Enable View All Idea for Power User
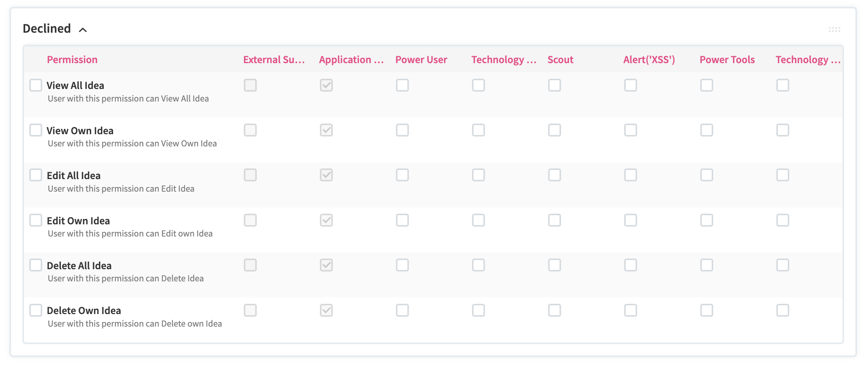The height and width of the screenshot is (365, 868). point(402,85)
